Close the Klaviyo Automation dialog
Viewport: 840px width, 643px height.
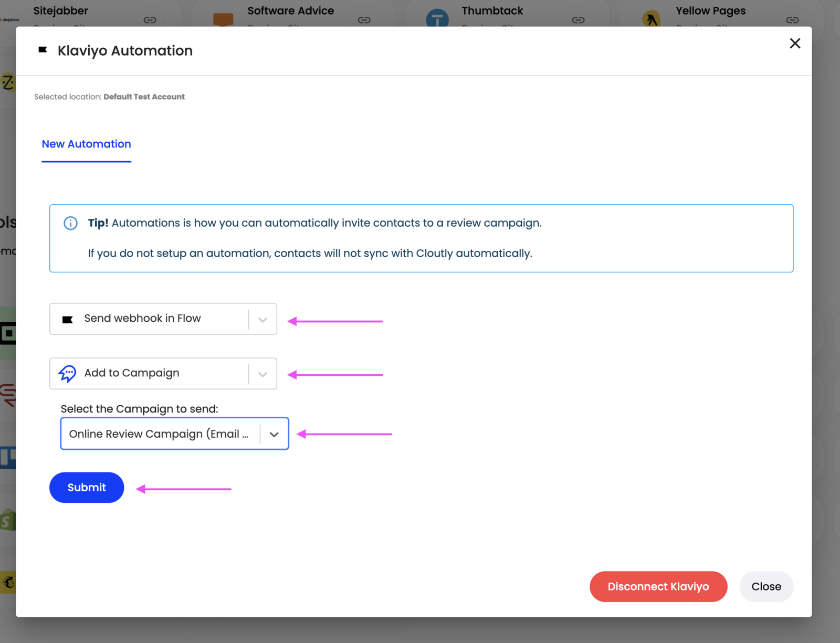795,44
